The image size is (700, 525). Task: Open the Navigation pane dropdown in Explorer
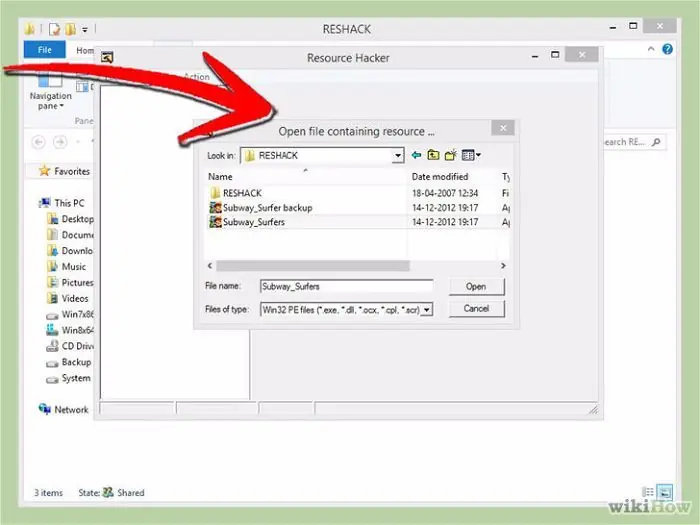(50, 101)
